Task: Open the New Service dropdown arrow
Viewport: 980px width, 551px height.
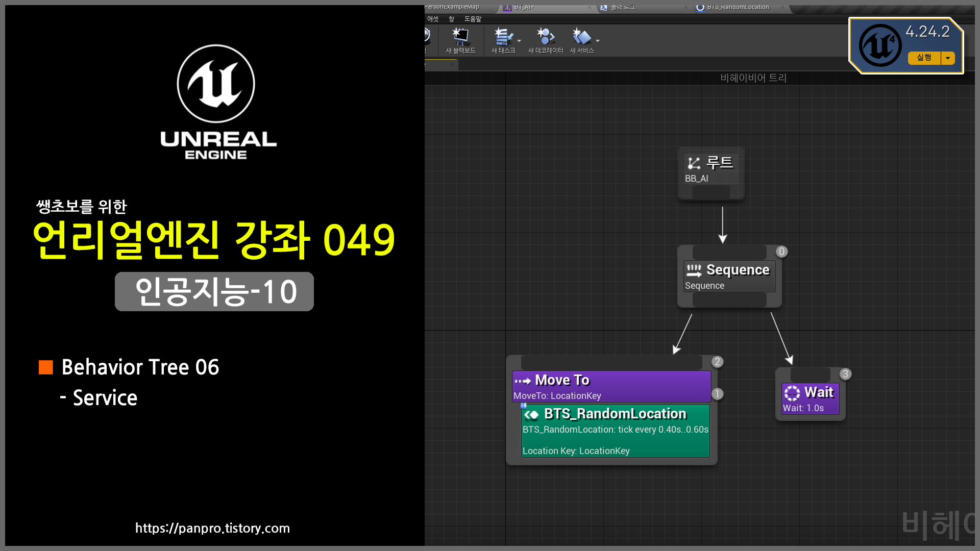Action: [598, 41]
